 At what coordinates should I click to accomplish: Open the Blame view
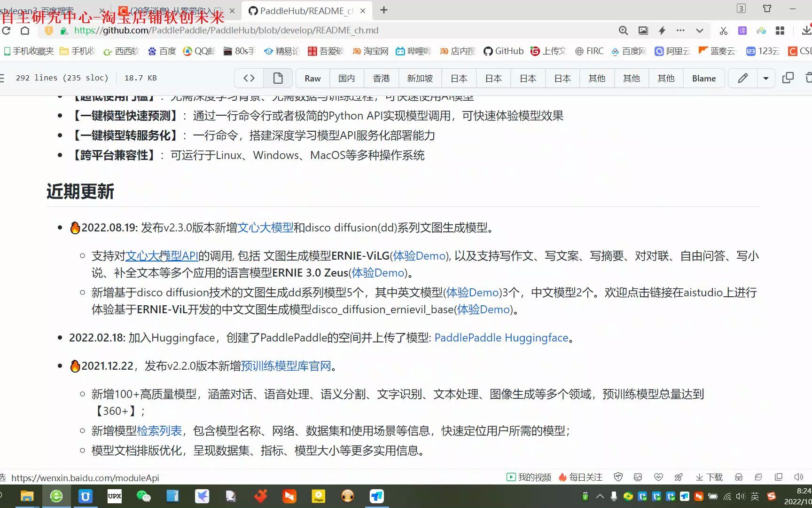[704, 78]
